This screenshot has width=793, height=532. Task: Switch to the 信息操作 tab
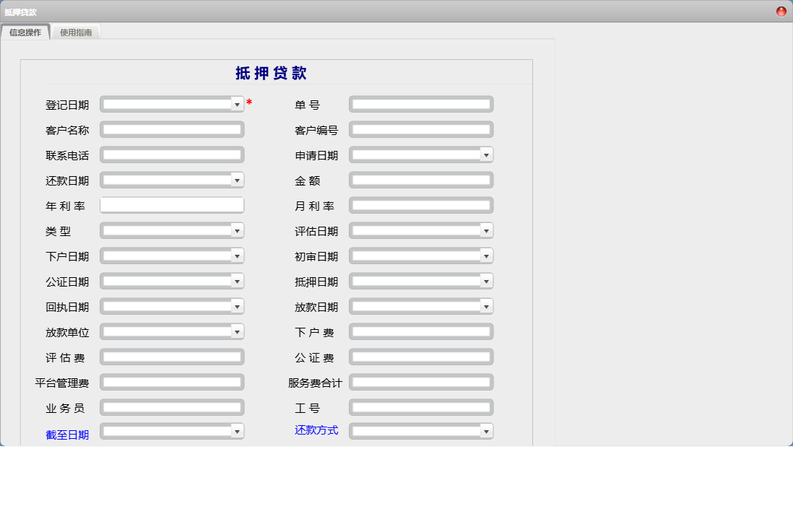tap(25, 32)
